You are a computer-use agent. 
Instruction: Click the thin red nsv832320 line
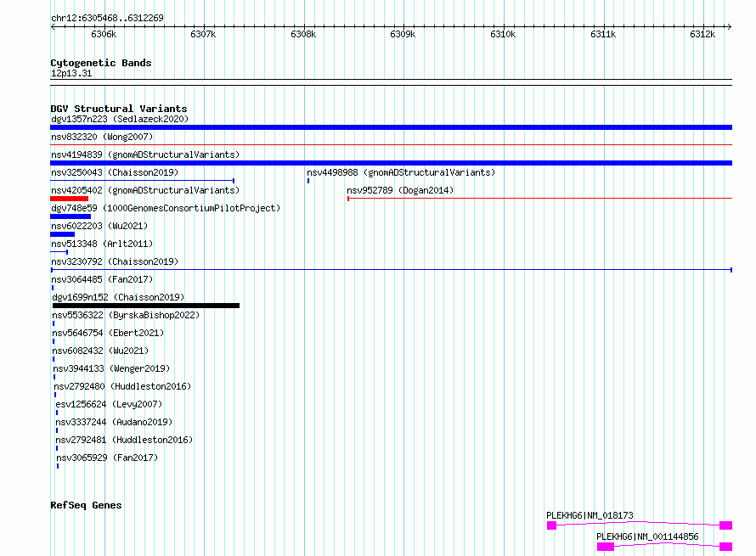391,144
